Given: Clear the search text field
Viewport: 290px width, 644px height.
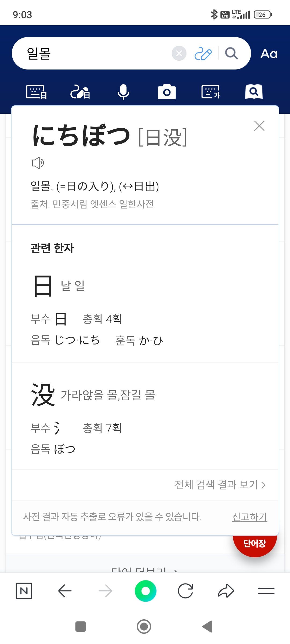Looking at the screenshot, I should coord(179,53).
